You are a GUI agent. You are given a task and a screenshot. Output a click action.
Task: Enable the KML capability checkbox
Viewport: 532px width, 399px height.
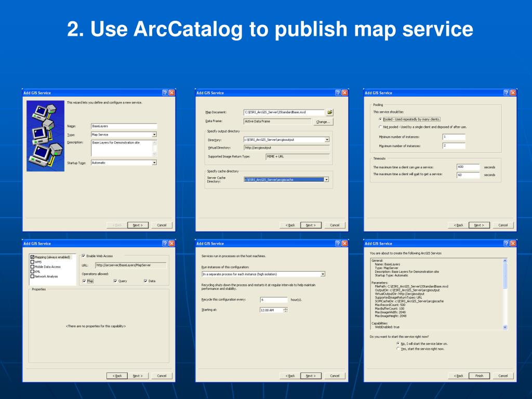[x=33, y=271]
